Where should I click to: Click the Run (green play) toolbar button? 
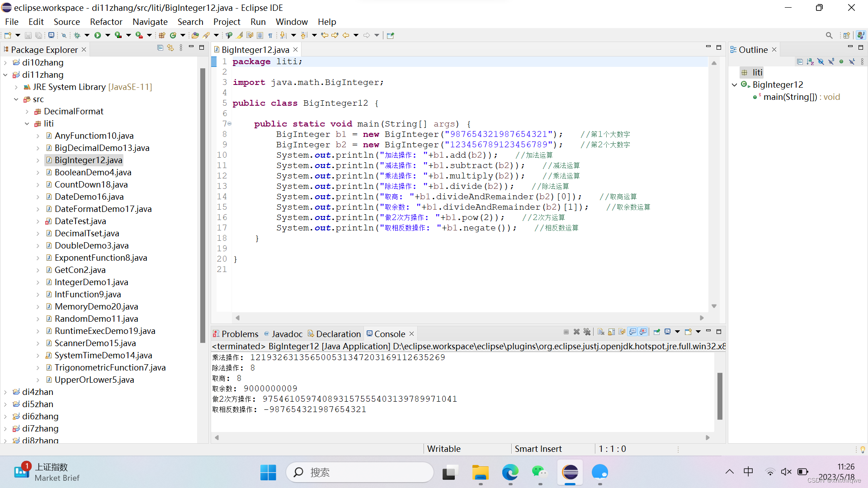tap(98, 35)
